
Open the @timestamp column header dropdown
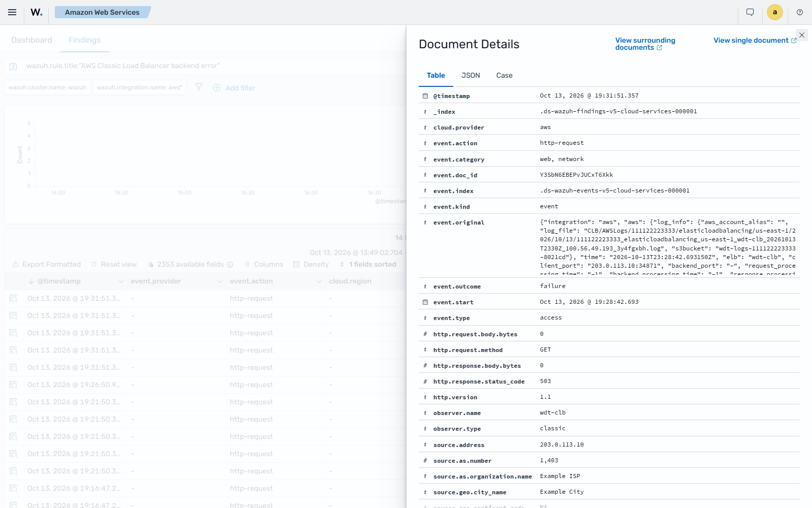(121, 281)
